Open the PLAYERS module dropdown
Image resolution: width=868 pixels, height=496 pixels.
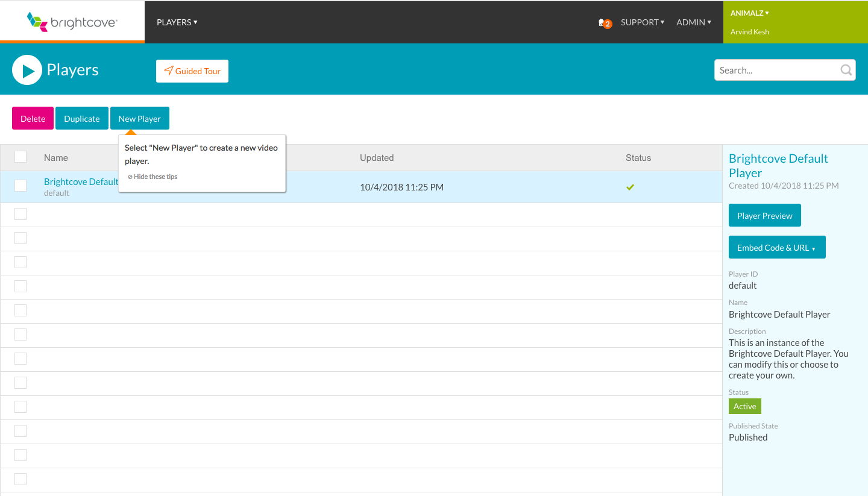pyautogui.click(x=177, y=22)
